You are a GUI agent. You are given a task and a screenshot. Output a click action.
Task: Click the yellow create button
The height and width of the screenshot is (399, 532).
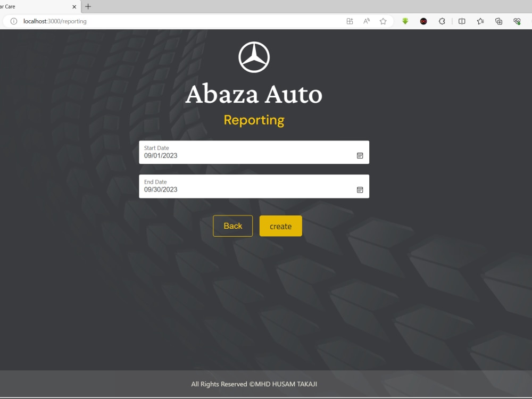pos(280,226)
